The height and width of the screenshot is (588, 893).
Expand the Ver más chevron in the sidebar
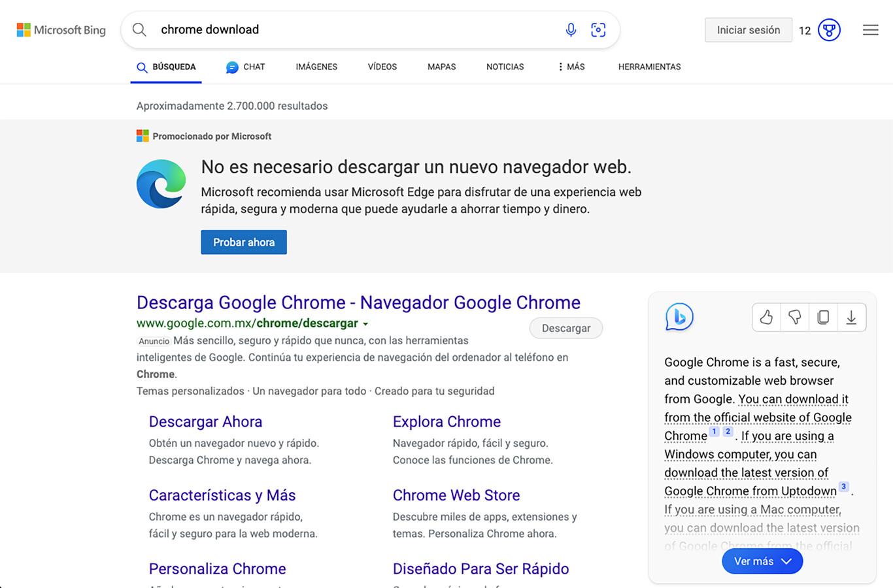click(786, 561)
